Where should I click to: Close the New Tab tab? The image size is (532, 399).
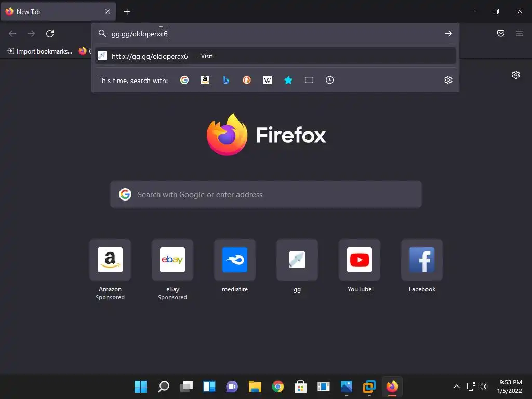point(108,11)
